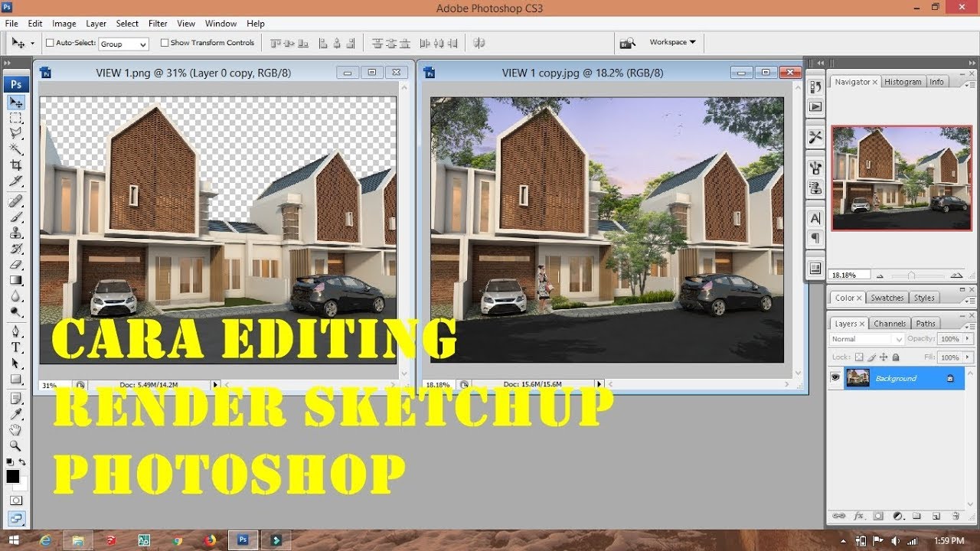Toggle Lock image pixels brush icon
980x551 pixels.
click(871, 357)
